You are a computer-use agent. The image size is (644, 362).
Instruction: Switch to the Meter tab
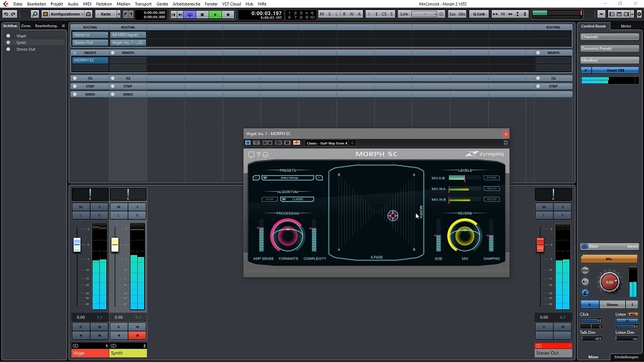pos(626,26)
